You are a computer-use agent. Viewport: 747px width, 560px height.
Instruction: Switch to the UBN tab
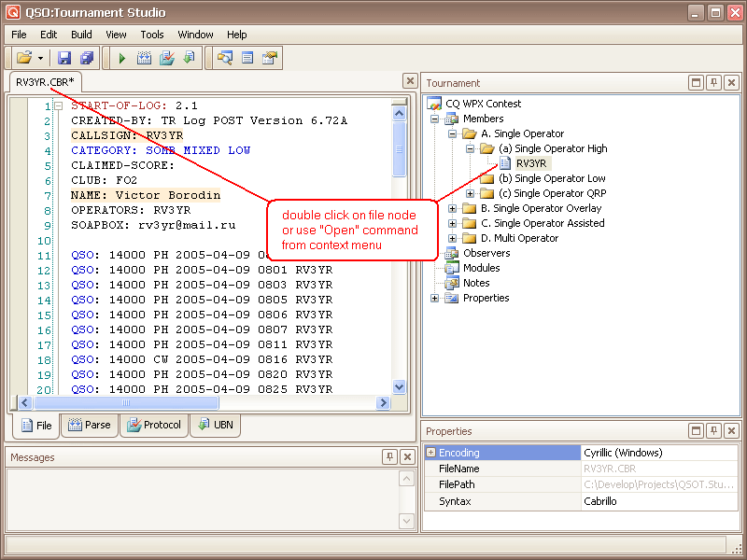coord(216,426)
